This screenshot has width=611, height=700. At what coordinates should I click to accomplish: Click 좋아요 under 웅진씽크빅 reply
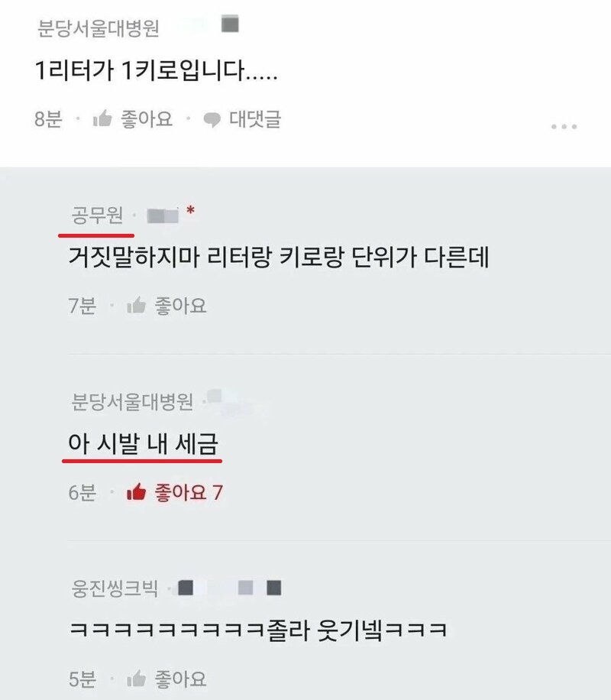pyautogui.click(x=180, y=679)
